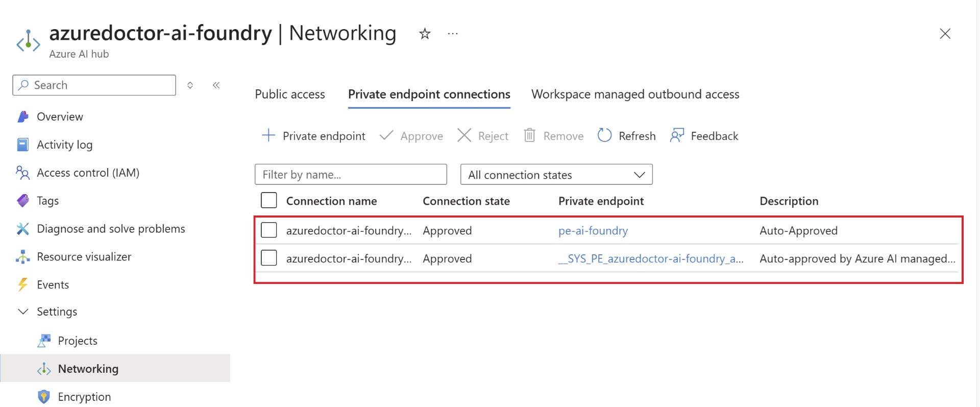
Task: Click the Private endpoint column header
Action: [x=601, y=201]
